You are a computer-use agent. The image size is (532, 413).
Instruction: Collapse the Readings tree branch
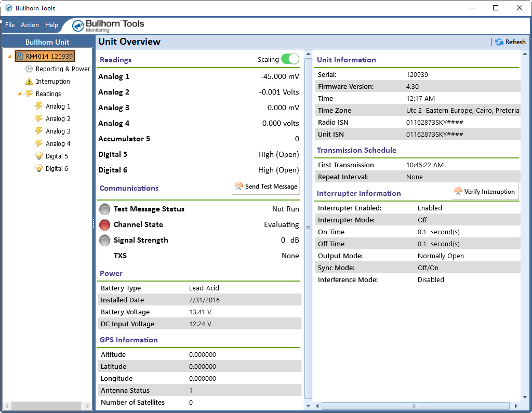[20, 94]
